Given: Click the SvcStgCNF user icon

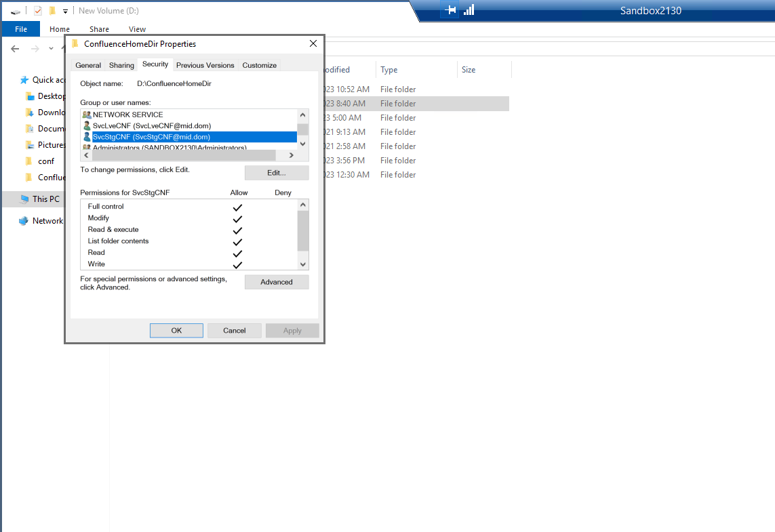Looking at the screenshot, I should (87, 137).
